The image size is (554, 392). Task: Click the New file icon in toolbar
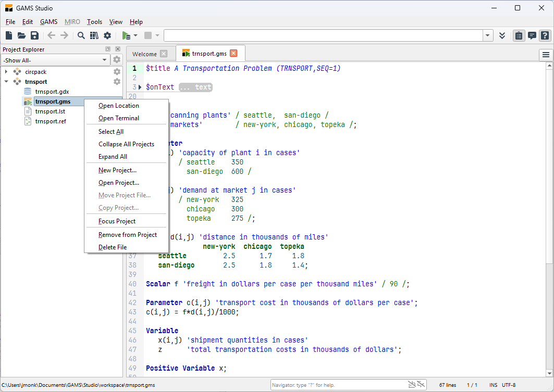9,35
